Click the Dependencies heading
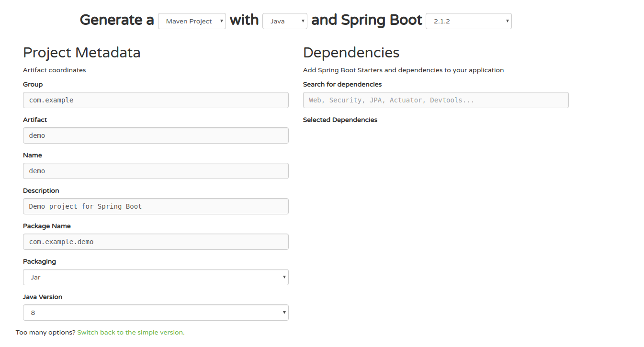Viewport: 644px width, 347px height. point(351,53)
